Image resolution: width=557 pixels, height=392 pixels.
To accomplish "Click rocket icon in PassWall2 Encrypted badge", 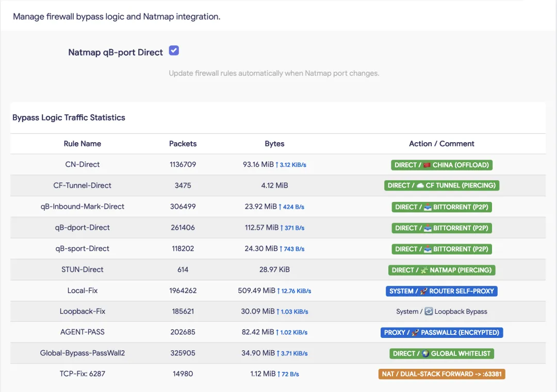I will click(415, 332).
